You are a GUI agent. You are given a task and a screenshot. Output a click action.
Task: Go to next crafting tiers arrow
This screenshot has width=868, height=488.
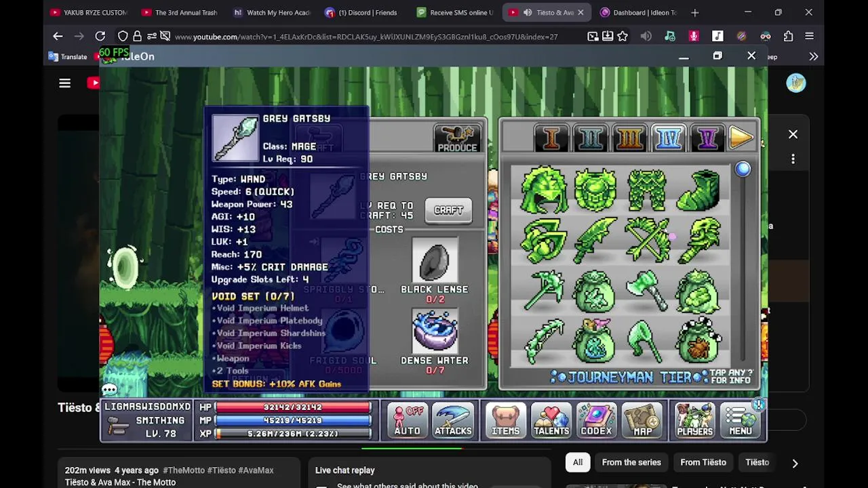pyautogui.click(x=742, y=138)
